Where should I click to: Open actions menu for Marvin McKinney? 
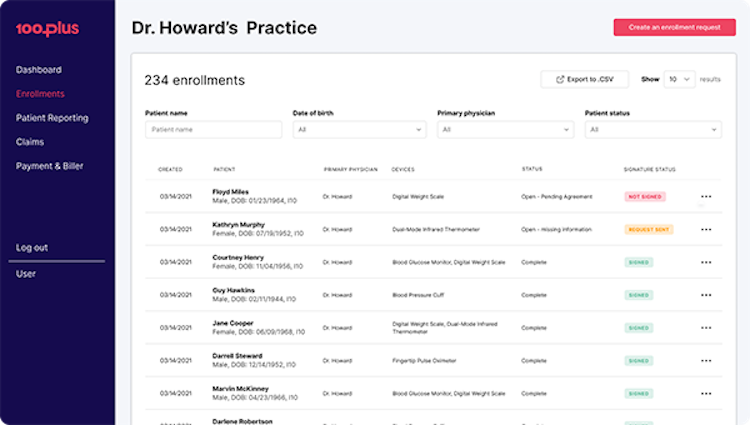[x=706, y=393]
